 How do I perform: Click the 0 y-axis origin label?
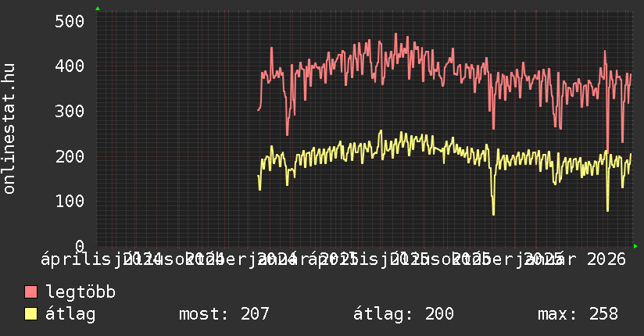point(79,246)
